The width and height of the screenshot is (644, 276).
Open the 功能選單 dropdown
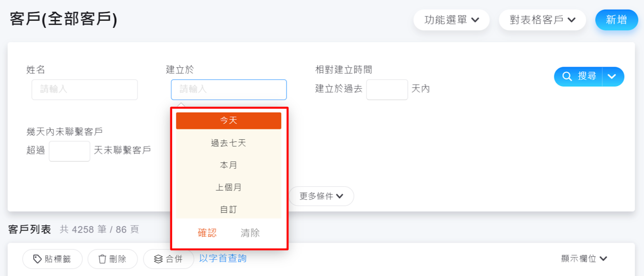tap(451, 20)
